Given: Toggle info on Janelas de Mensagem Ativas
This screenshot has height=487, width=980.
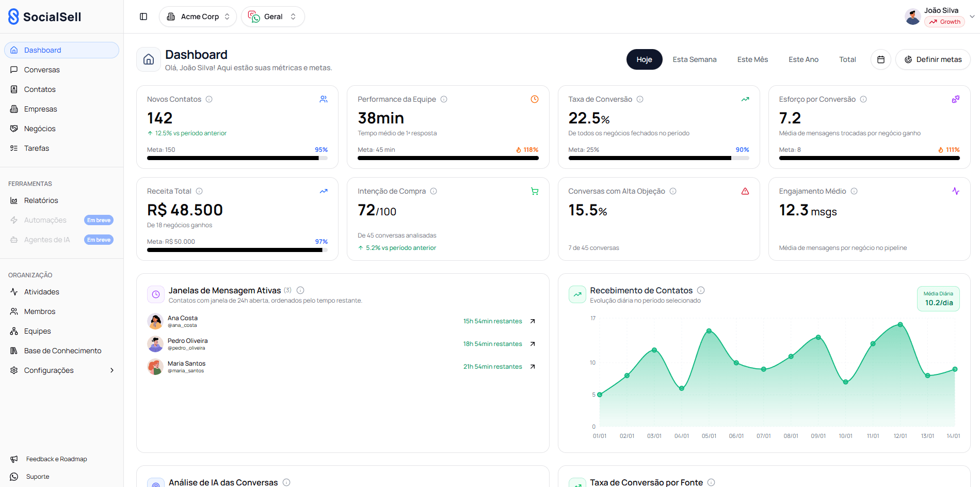Looking at the screenshot, I should point(300,290).
